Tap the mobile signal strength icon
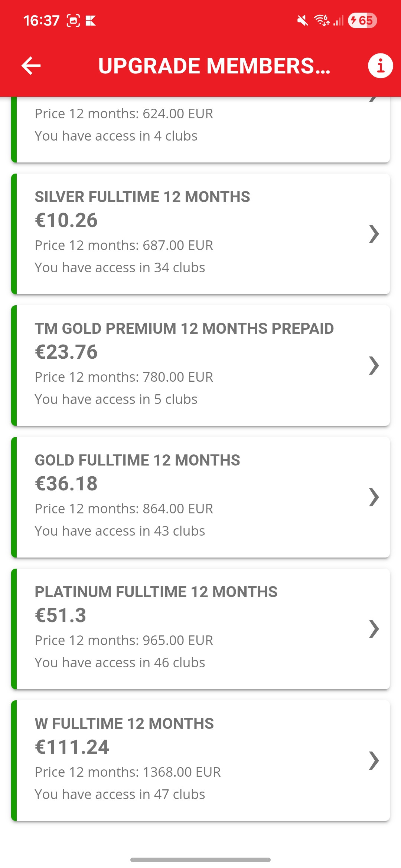 click(338, 20)
